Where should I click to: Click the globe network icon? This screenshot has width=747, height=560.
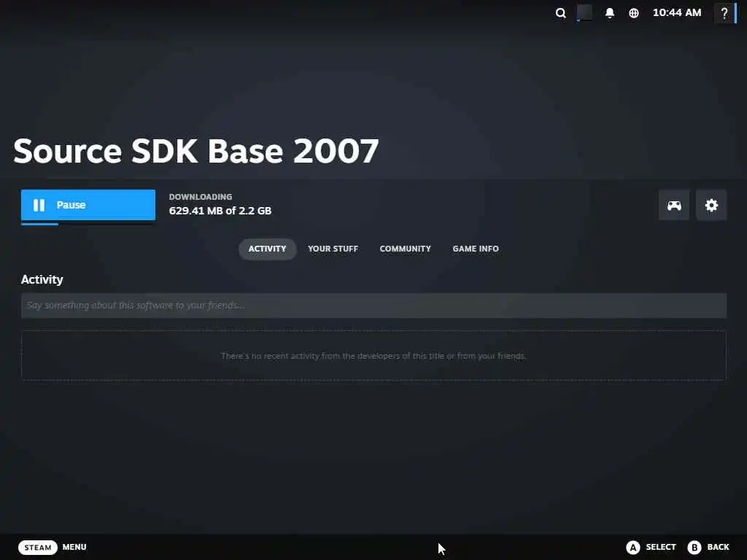(634, 13)
